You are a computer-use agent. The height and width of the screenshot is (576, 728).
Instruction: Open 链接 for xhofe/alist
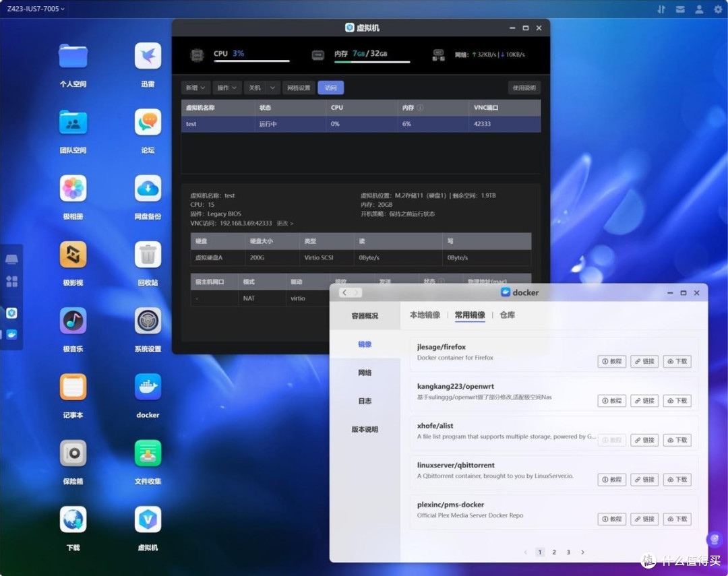(x=644, y=440)
